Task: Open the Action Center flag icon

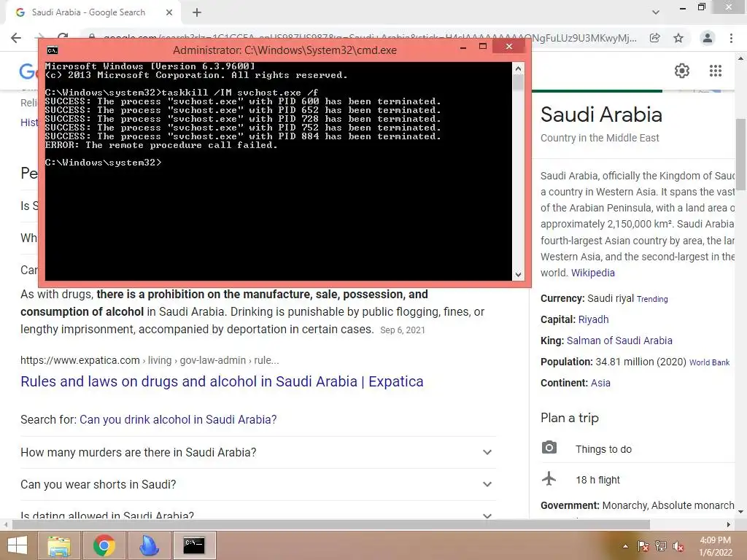Action: point(643,546)
